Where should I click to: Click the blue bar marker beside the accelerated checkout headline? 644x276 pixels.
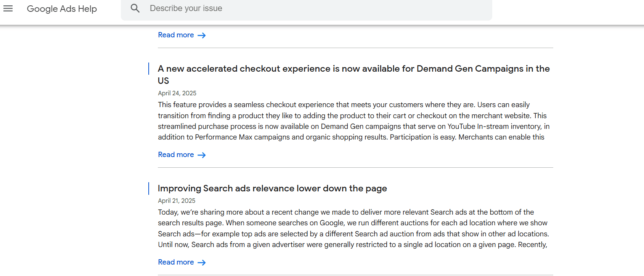149,69
